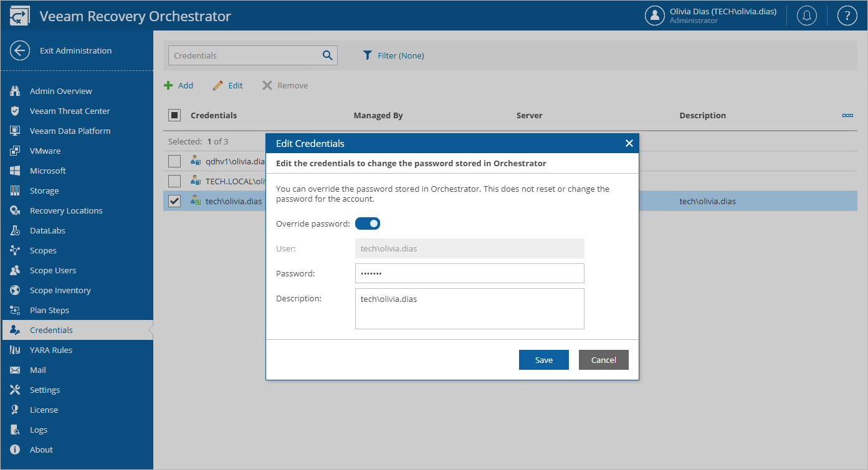
Task: Save the edited credentials
Action: (x=544, y=360)
